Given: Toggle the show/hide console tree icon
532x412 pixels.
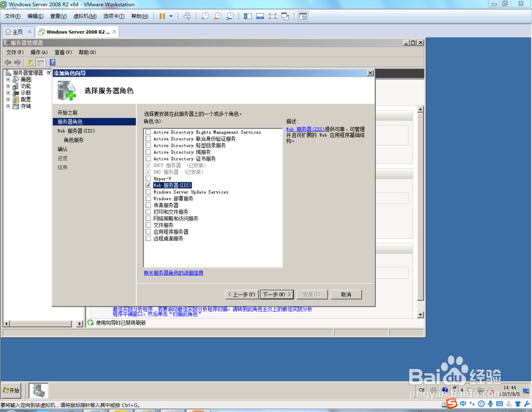Looking at the screenshot, I should click(x=40, y=62).
